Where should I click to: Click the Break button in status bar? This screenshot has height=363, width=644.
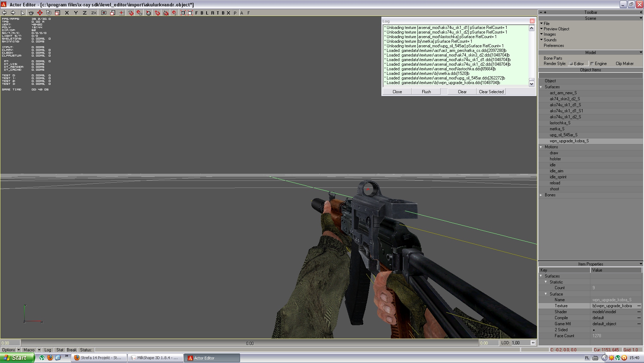pos(72,350)
